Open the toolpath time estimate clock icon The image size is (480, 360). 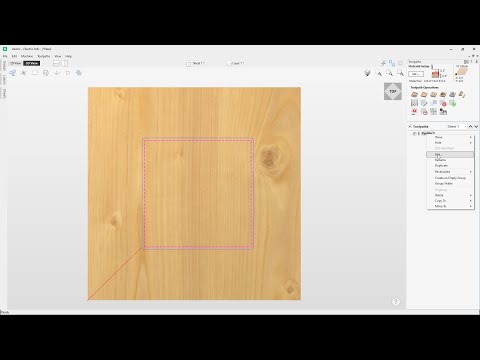click(x=424, y=112)
